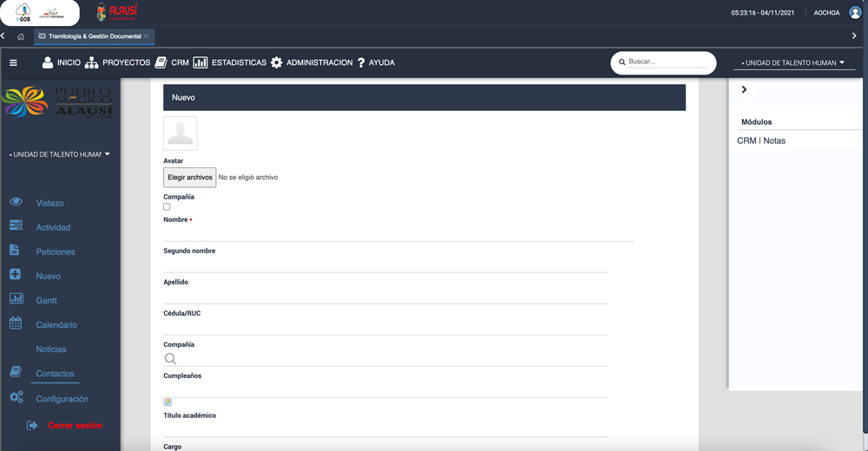Click the home icon in tab bar
868x451 pixels.
(x=21, y=36)
